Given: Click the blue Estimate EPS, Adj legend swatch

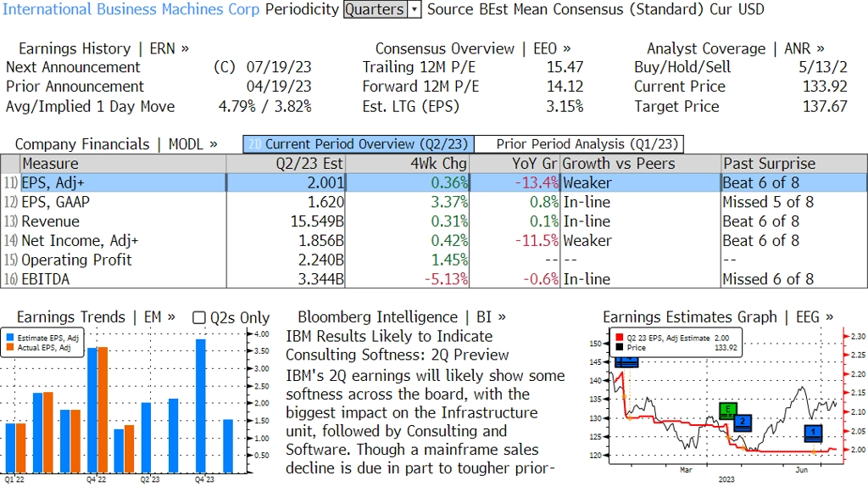Looking at the screenshot, I should 10,338.
